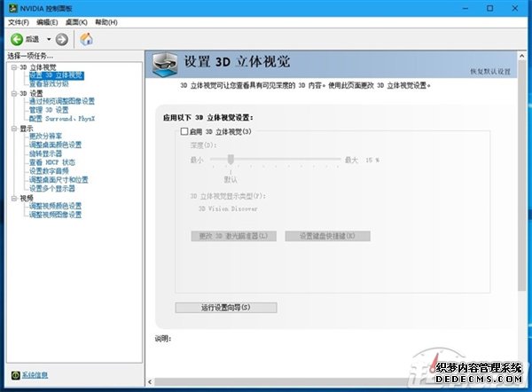The width and height of the screenshot is (532, 392).
Task: Select 查看游戏分级 in task tree
Action: [x=49, y=84]
